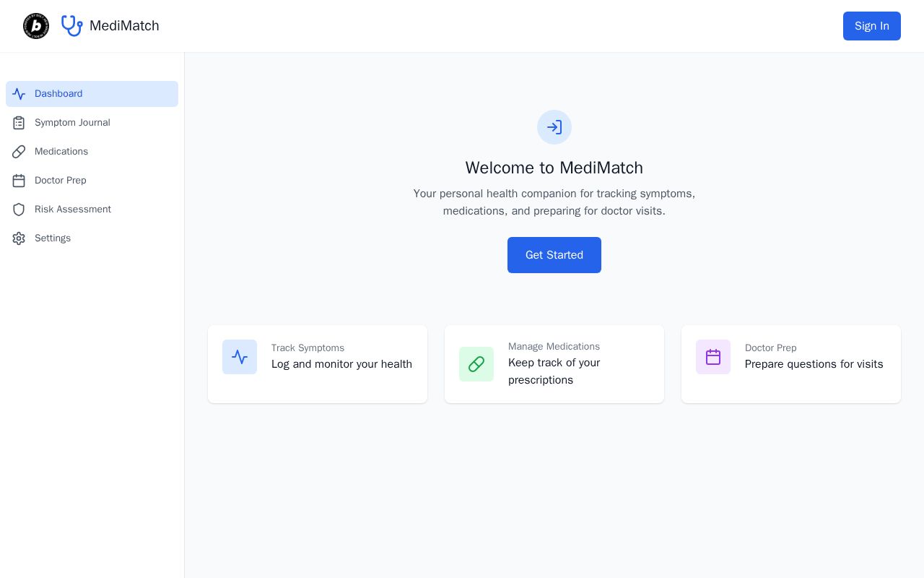Screen dimensions: 924x578
Task: Click the blue Track Symptoms pulse icon
Action: coord(240,357)
